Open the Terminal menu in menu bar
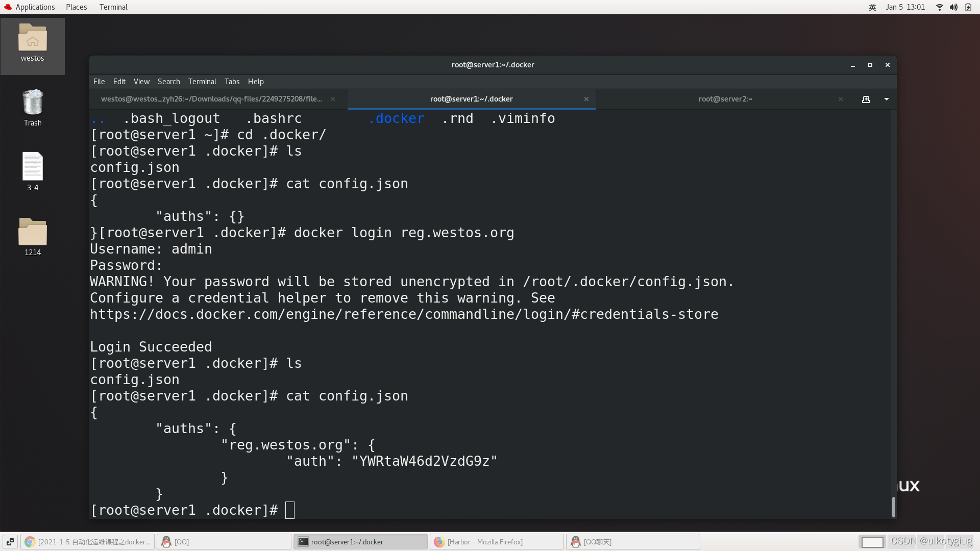 [202, 82]
